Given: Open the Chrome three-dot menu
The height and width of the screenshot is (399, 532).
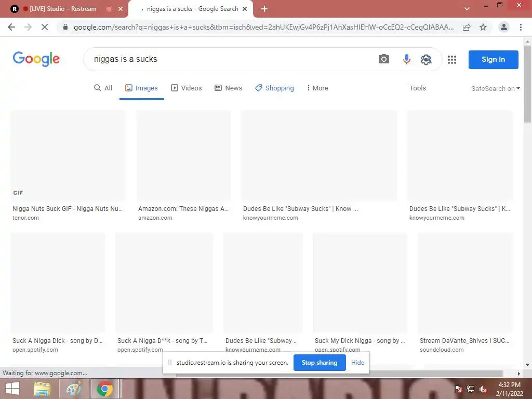Looking at the screenshot, I should click(521, 27).
